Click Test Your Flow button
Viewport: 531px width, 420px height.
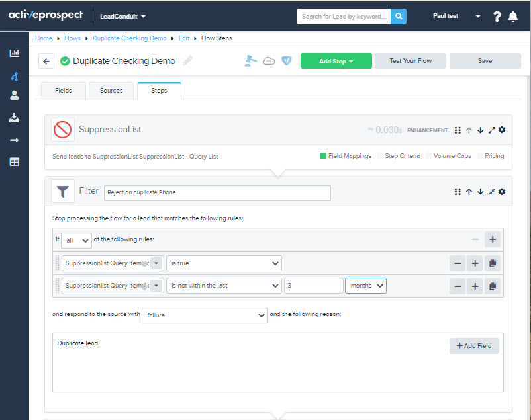click(410, 61)
